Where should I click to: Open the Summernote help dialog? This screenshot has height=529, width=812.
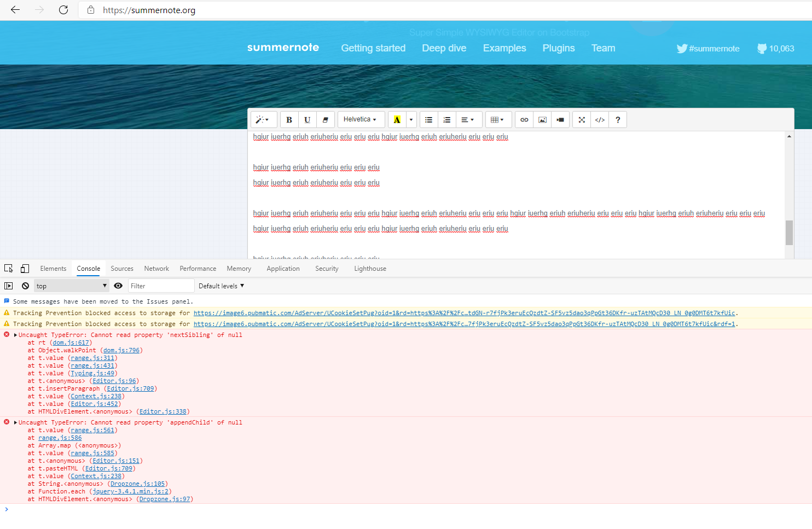[618, 119]
